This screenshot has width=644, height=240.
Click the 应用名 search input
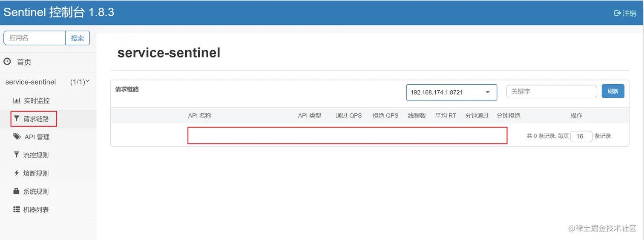pos(34,38)
